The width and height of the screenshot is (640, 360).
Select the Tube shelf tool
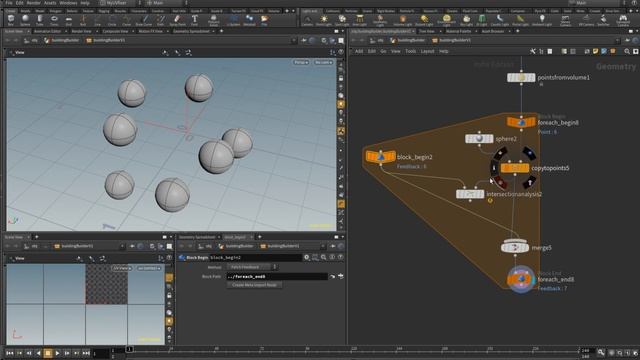pyautogui.click(x=40, y=20)
